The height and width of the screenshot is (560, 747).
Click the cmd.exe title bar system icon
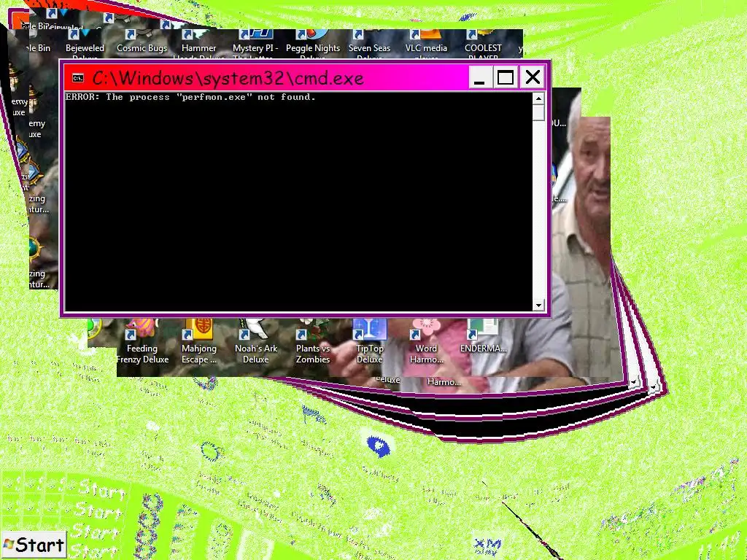77,78
